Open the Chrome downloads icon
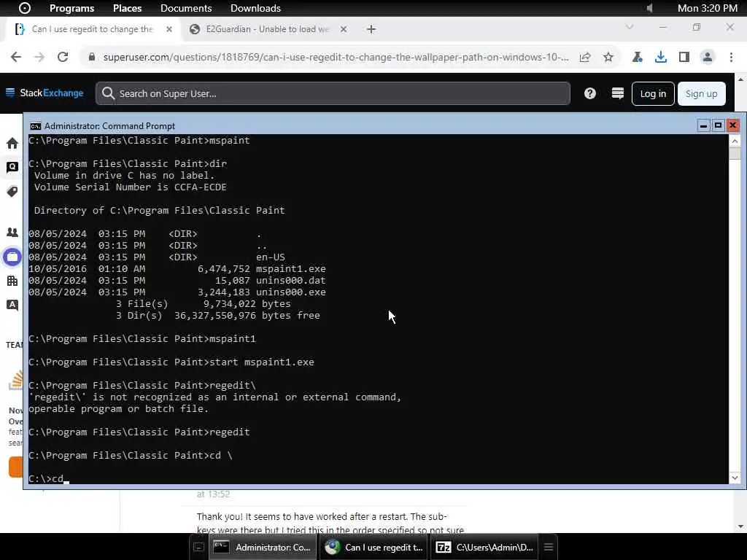747x560 pixels. point(660,57)
